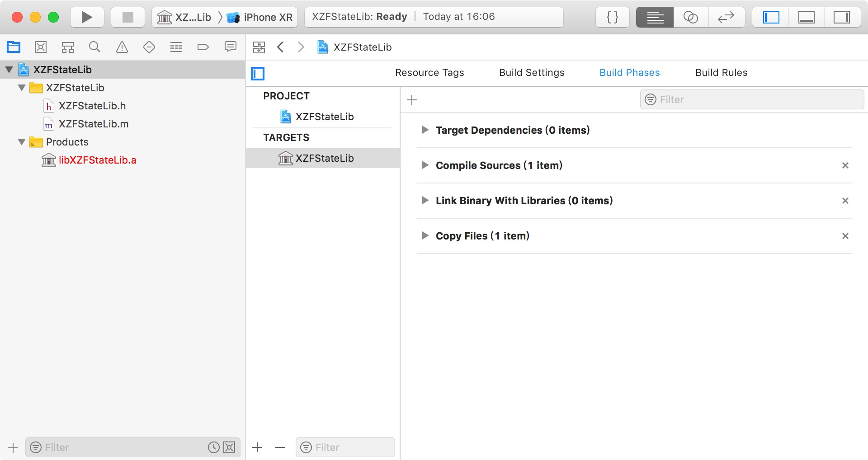This screenshot has width=868, height=460.
Task: Run the project with the Play button
Action: (87, 17)
